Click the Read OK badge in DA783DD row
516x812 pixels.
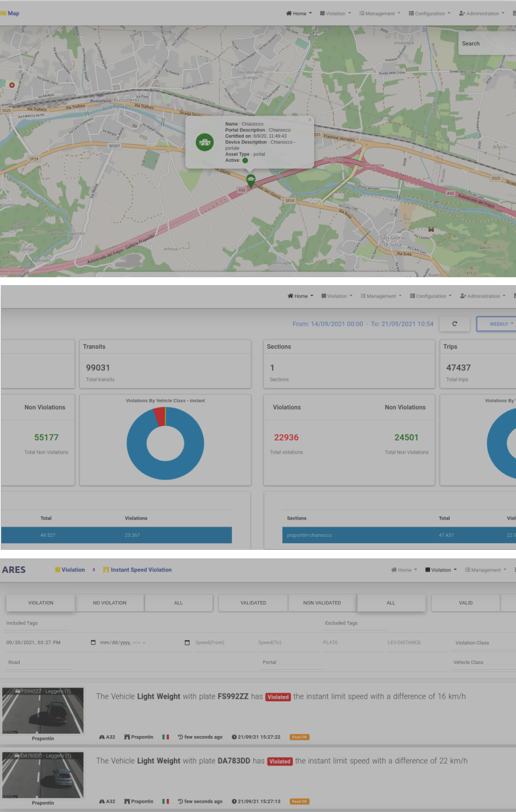click(300, 802)
